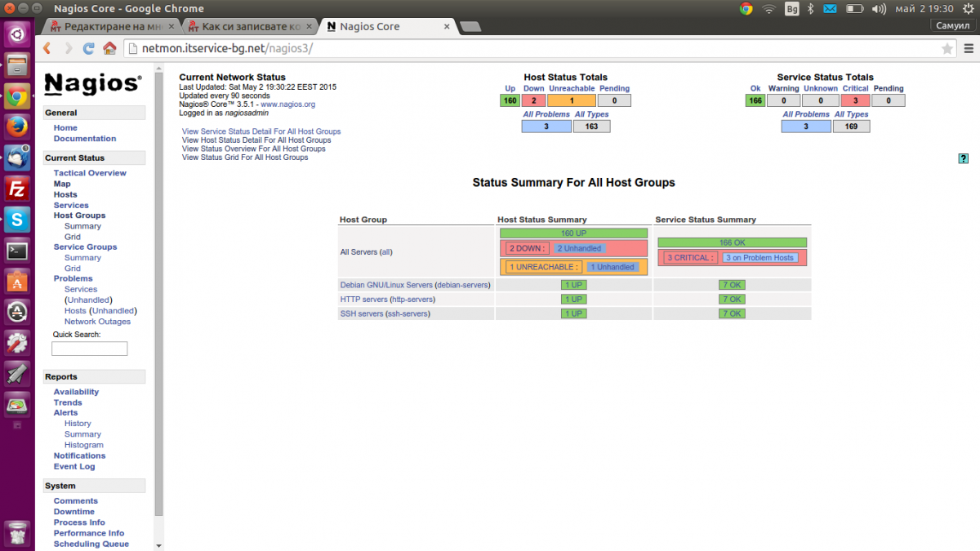Screen dimensions: 980x551
Task: Click the 3 CRITICAL services cell
Action: pos(691,258)
